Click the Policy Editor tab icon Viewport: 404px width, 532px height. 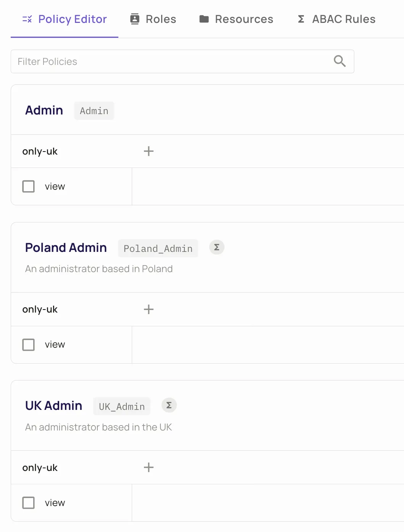tap(27, 19)
